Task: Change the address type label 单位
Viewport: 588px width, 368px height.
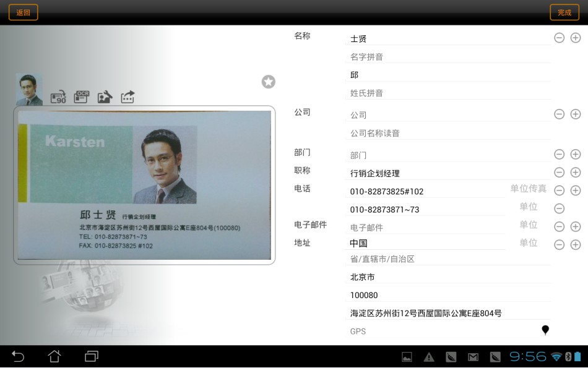Action: click(x=528, y=243)
